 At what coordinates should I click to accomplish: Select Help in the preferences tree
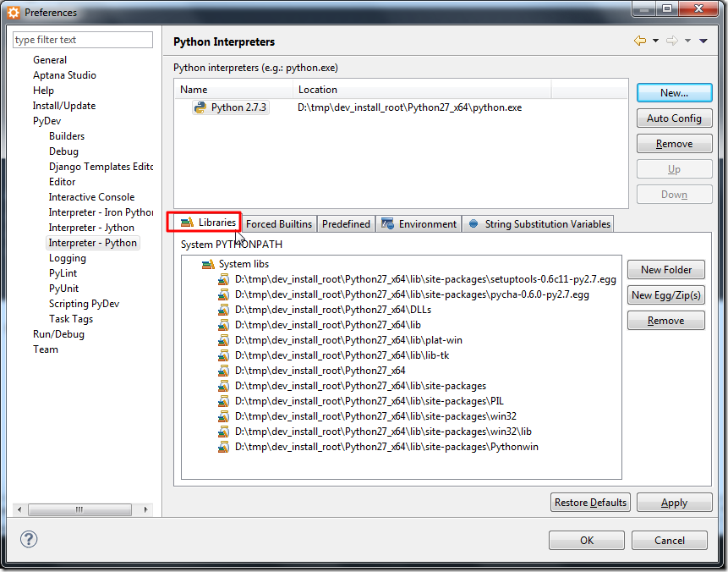pyautogui.click(x=43, y=91)
